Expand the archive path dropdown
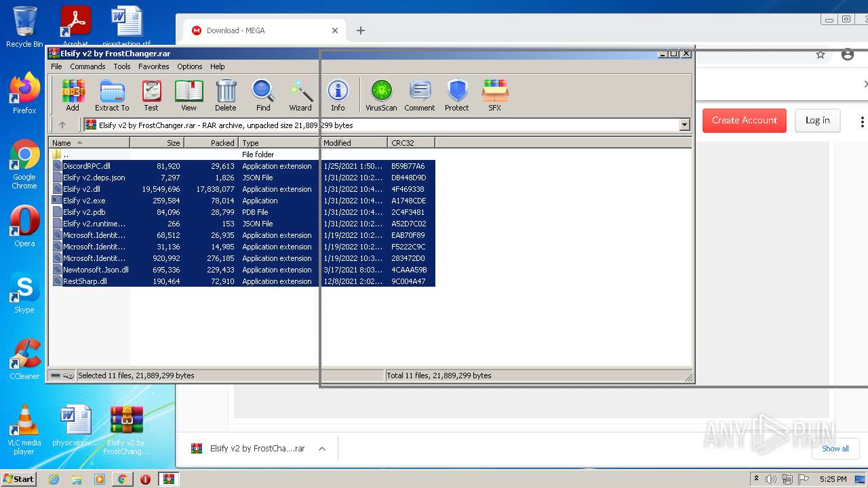The width and height of the screenshot is (868, 488). pos(684,125)
